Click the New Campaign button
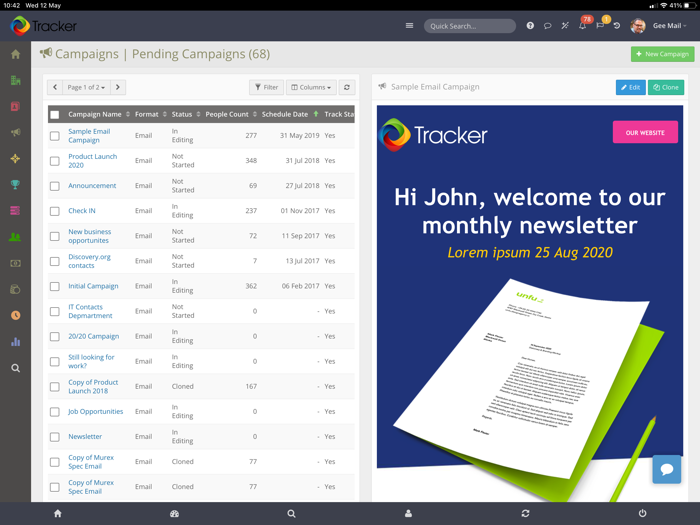This screenshot has width=700, height=525. (x=662, y=54)
